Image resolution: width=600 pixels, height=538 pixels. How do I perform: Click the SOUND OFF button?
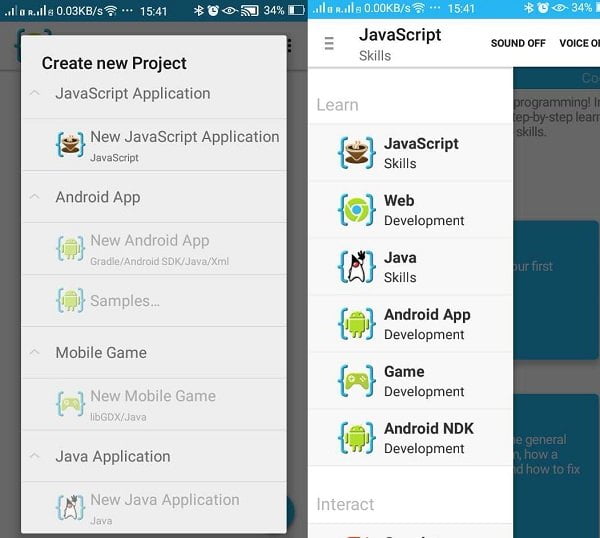coord(518,43)
